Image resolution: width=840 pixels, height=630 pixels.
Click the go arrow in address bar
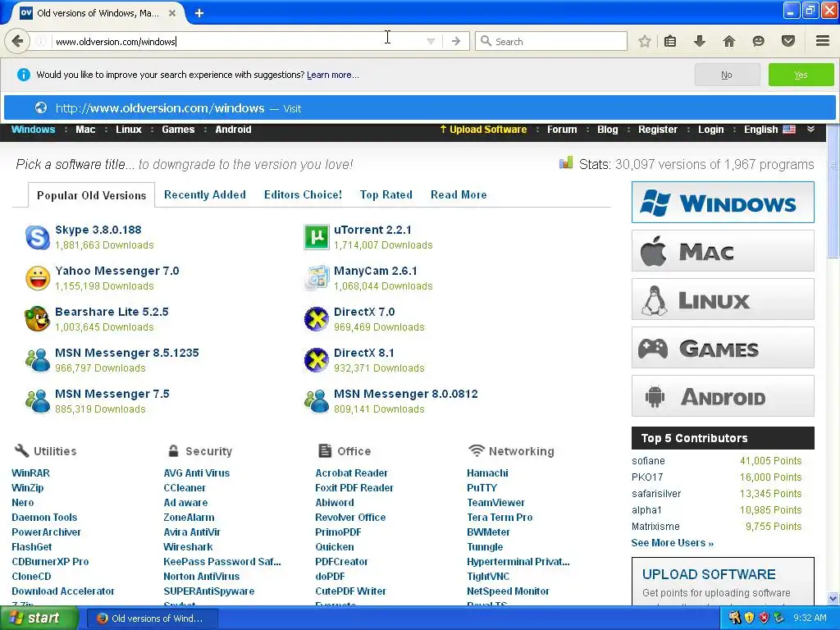pyautogui.click(x=456, y=41)
